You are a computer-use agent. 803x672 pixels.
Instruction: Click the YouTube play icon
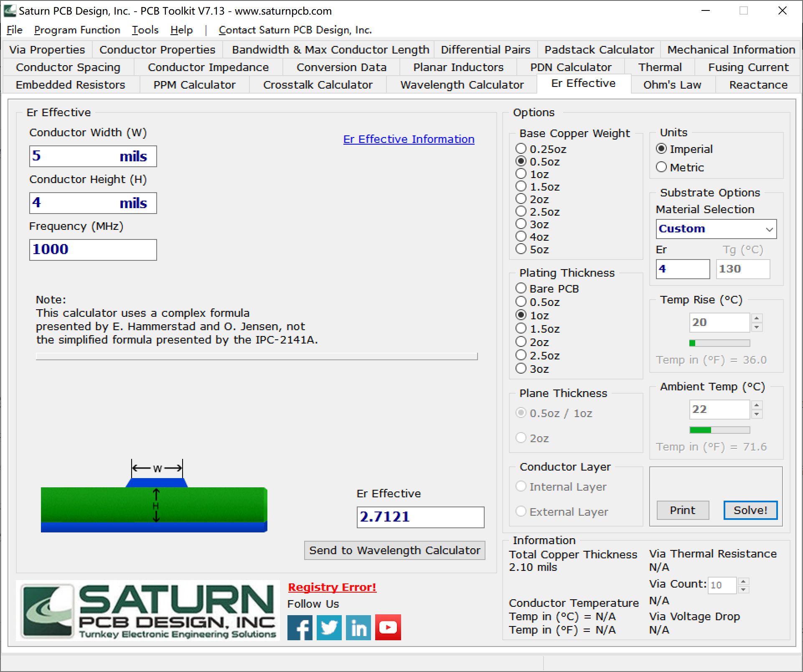point(388,627)
